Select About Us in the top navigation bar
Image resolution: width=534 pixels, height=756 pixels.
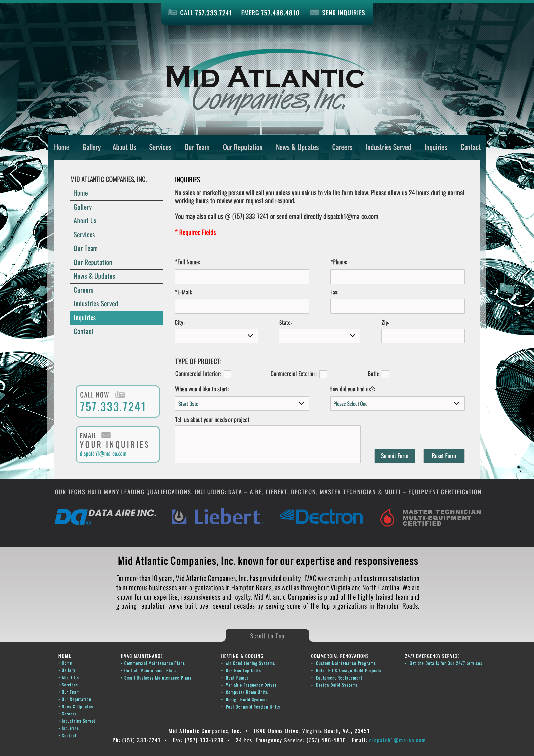click(124, 147)
